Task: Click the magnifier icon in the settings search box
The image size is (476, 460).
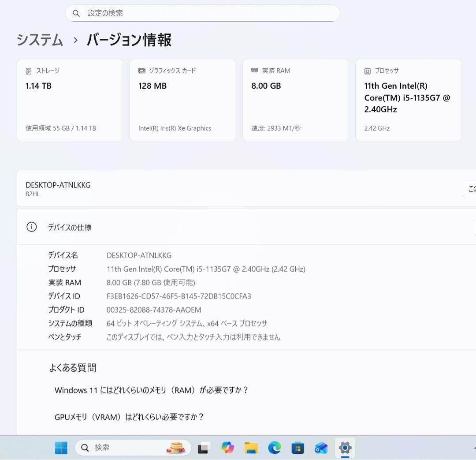Action: pos(76,13)
